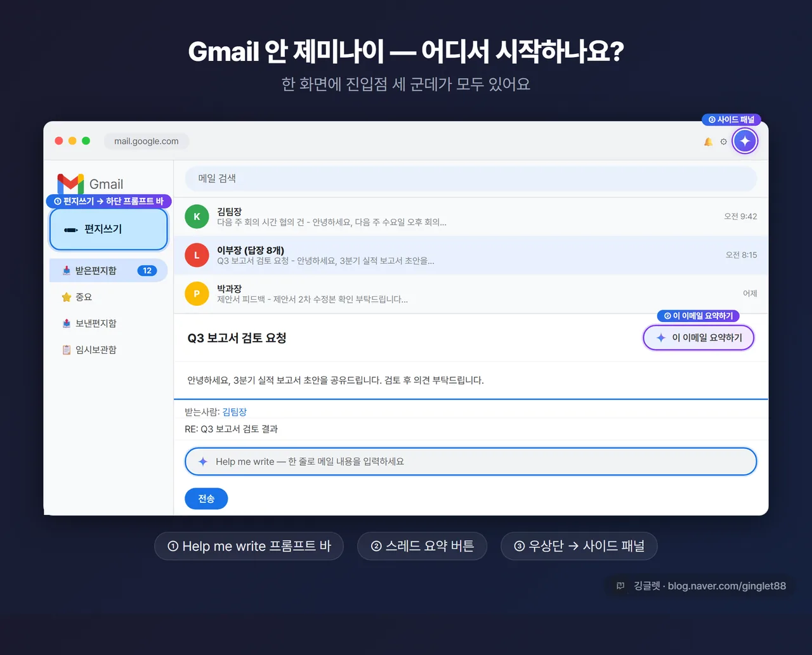This screenshot has width=812, height=655.
Task: Click the ① Help me write 프롬프트 바 pill
Action: tap(249, 546)
